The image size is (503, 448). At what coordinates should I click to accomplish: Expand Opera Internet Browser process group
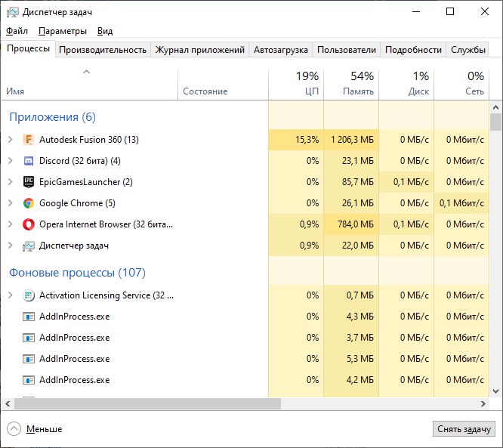(11, 224)
